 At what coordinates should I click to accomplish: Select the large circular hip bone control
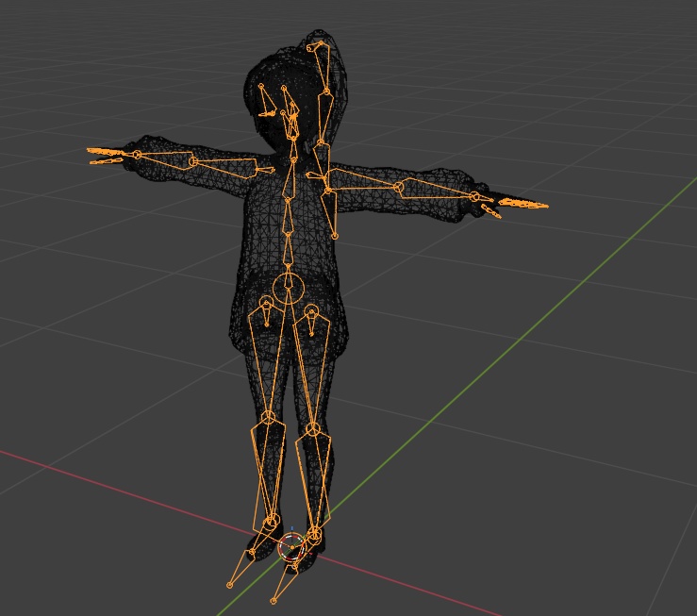tap(288, 288)
